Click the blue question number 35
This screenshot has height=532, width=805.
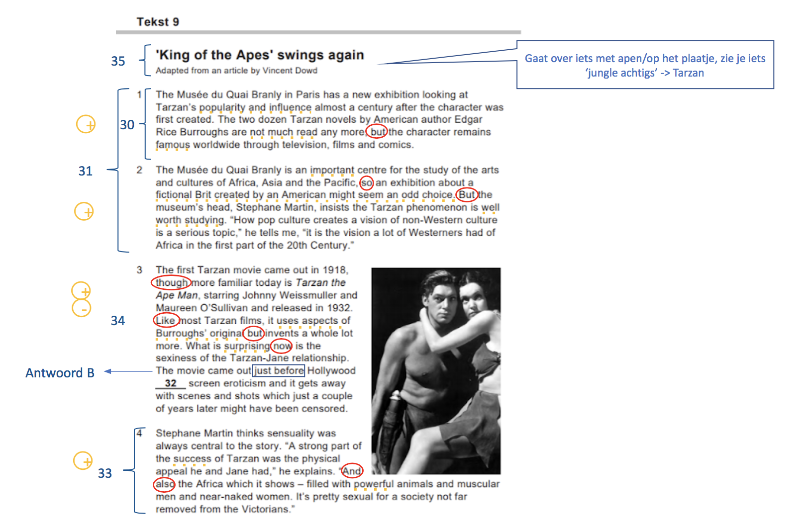click(x=118, y=61)
